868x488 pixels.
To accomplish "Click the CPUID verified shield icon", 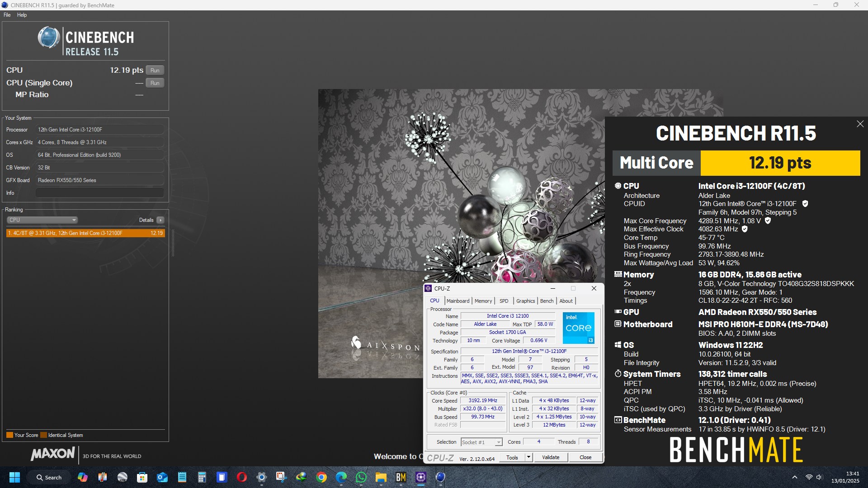I will point(805,204).
